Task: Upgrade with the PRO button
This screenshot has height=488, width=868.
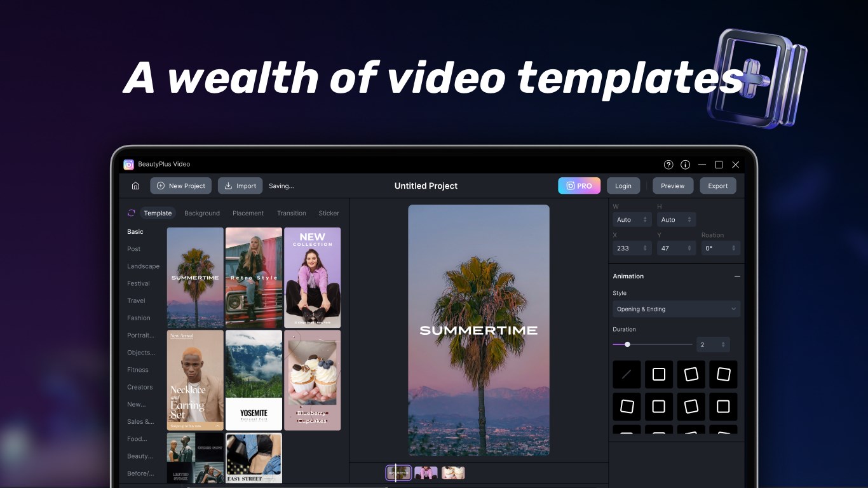Action: (579, 186)
